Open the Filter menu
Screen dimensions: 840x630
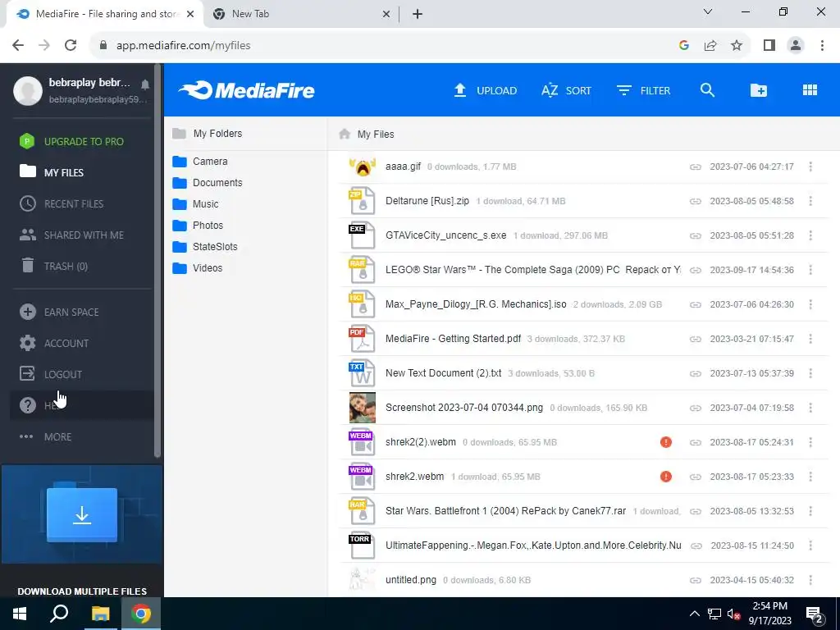pos(643,90)
